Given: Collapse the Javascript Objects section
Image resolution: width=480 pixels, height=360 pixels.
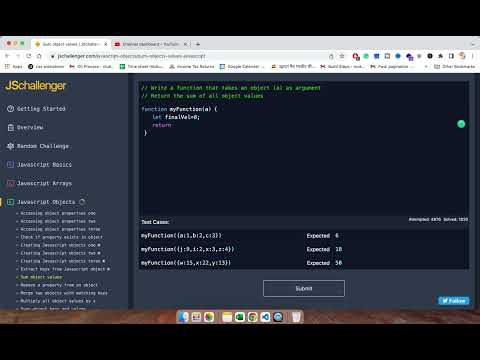Looking at the screenshot, I should click(46, 202).
